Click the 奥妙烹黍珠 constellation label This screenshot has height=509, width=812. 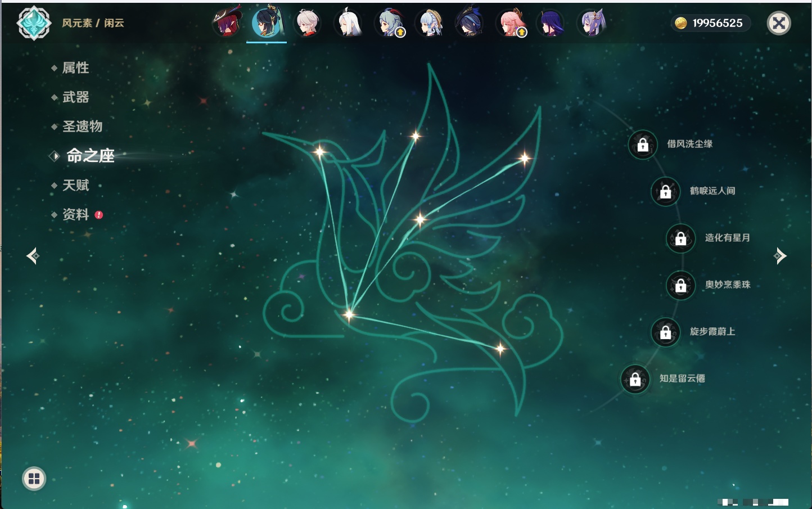tap(728, 285)
